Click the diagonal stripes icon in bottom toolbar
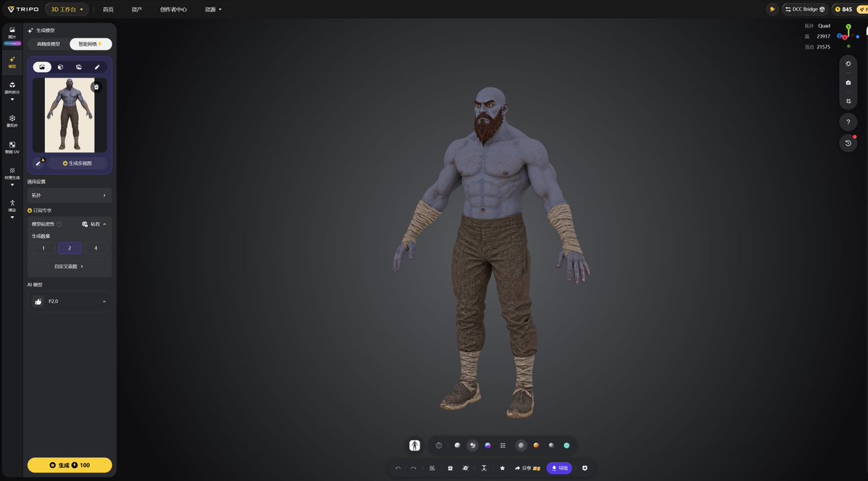868x481 pixels. (x=432, y=468)
